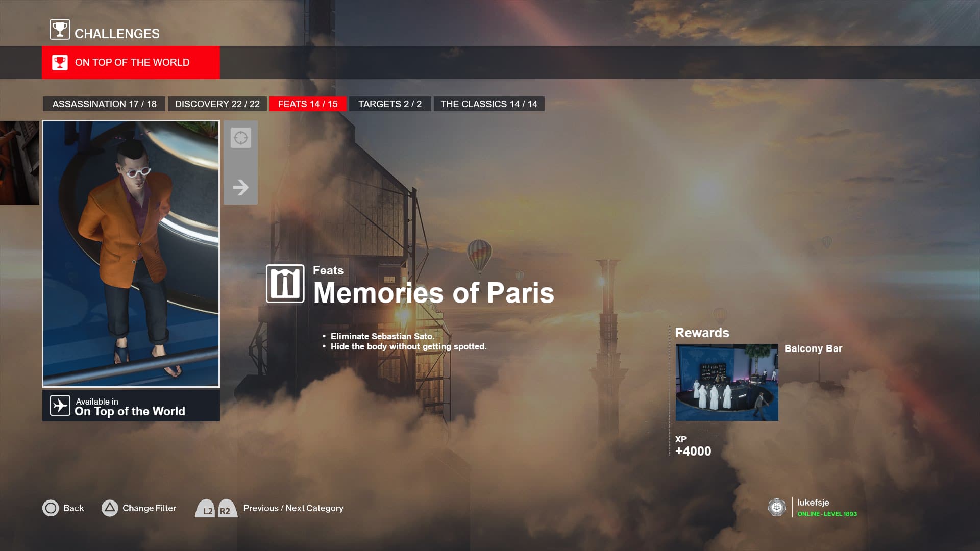980x551 pixels.
Task: Select the Feats 14 / 15 tab
Action: click(x=308, y=104)
